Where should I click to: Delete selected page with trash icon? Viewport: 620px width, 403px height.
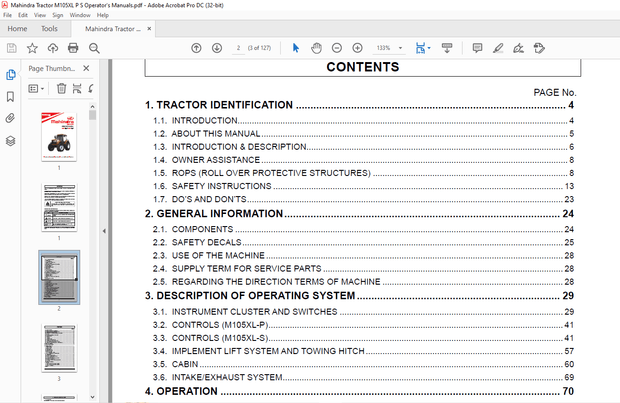[x=61, y=88]
